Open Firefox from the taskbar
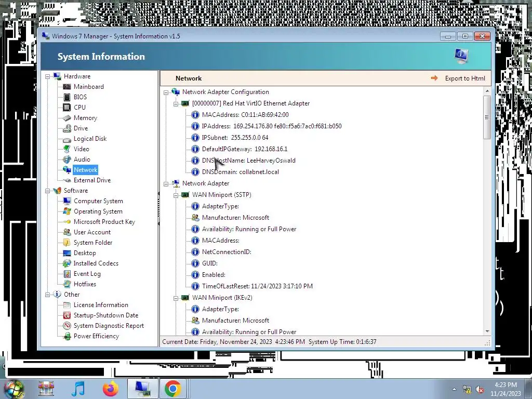This screenshot has height=399, width=532. pos(111,389)
